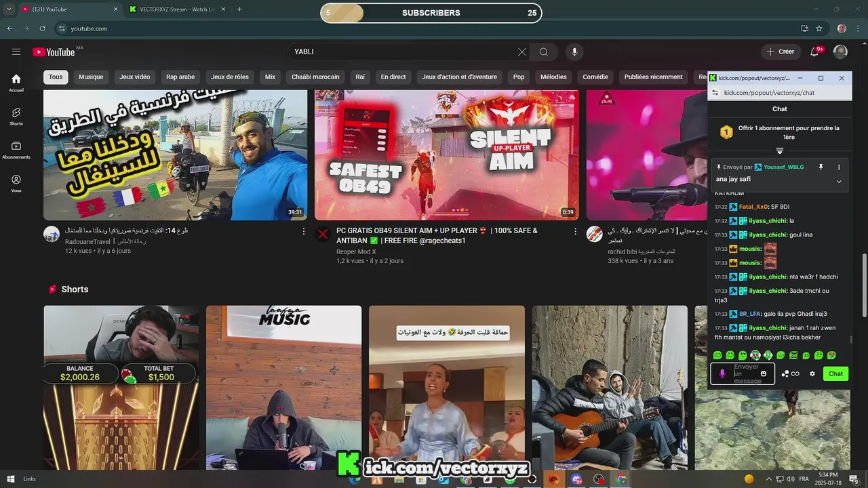Select the En direct chip
Image resolution: width=868 pixels, height=488 pixels.
coord(393,77)
